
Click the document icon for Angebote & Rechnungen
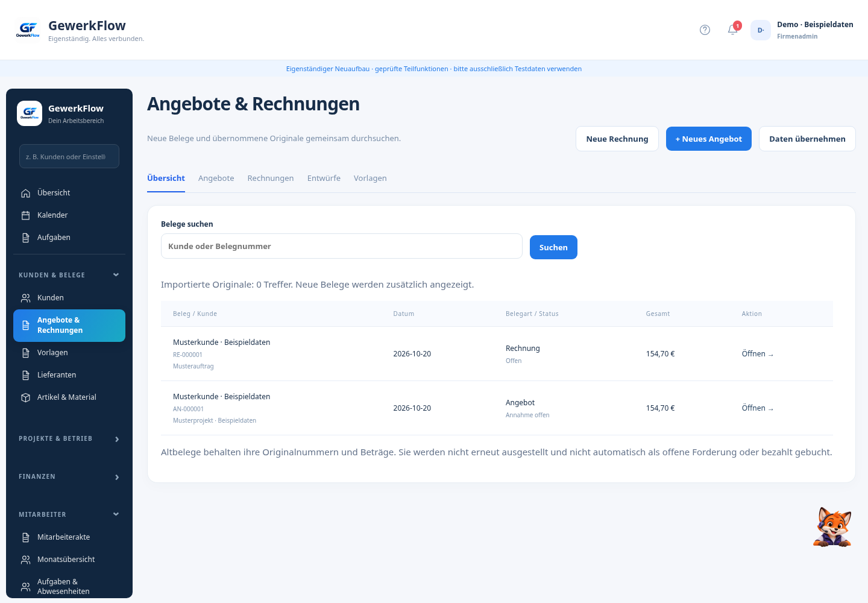pos(25,326)
